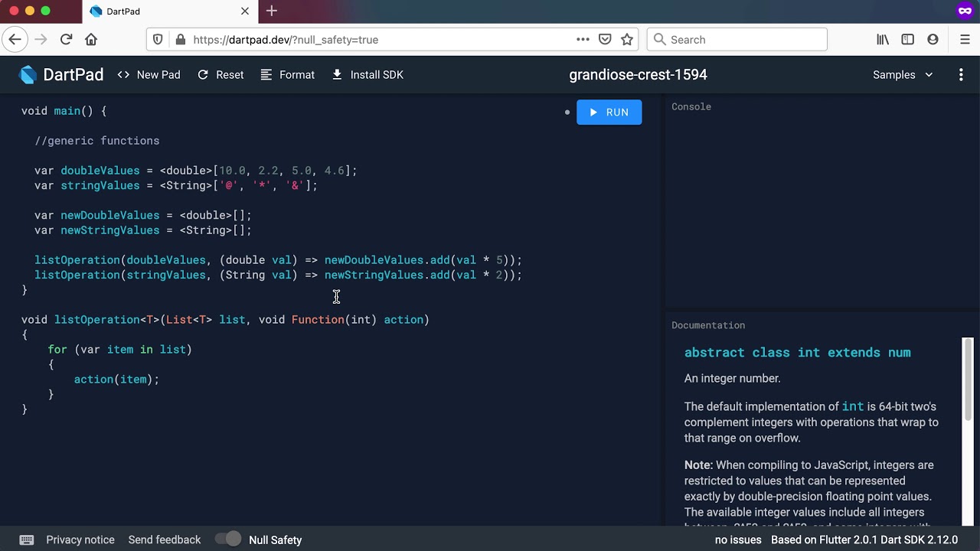Click the '//generic functions' comment line
Image resolution: width=980 pixels, height=551 pixels.
[97, 141]
